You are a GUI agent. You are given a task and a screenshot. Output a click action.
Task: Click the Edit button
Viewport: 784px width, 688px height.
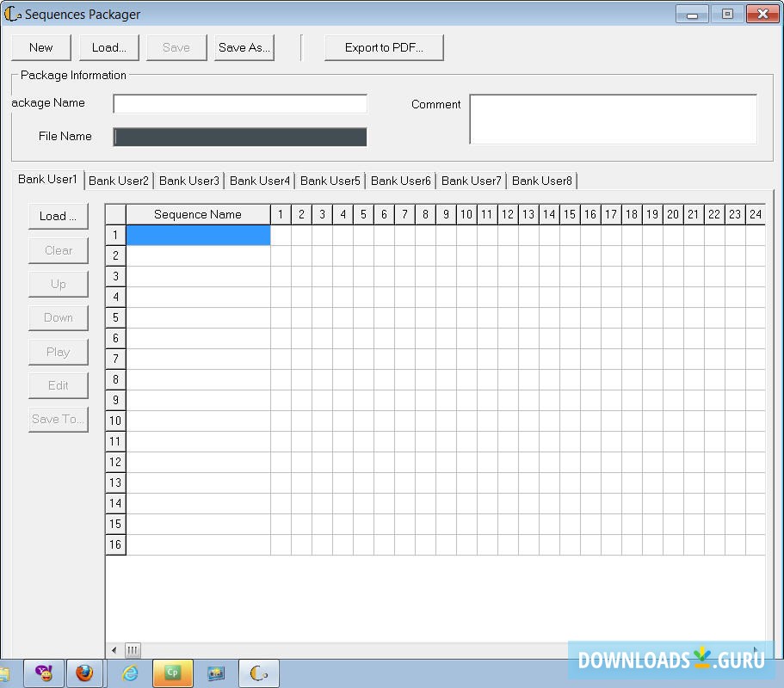click(59, 385)
